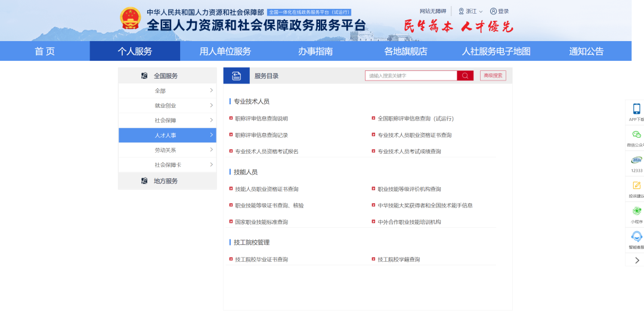Click 服务目录 panel title

(267, 76)
